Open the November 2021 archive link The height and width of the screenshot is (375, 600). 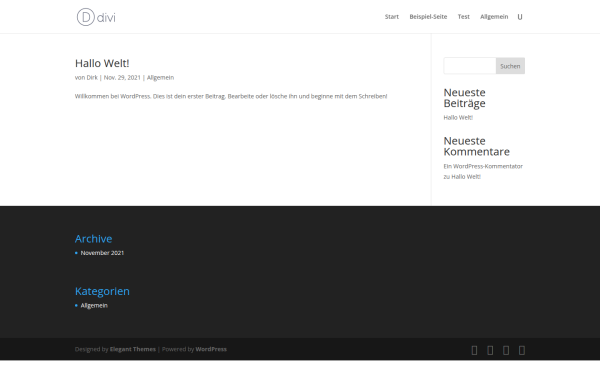click(x=102, y=253)
